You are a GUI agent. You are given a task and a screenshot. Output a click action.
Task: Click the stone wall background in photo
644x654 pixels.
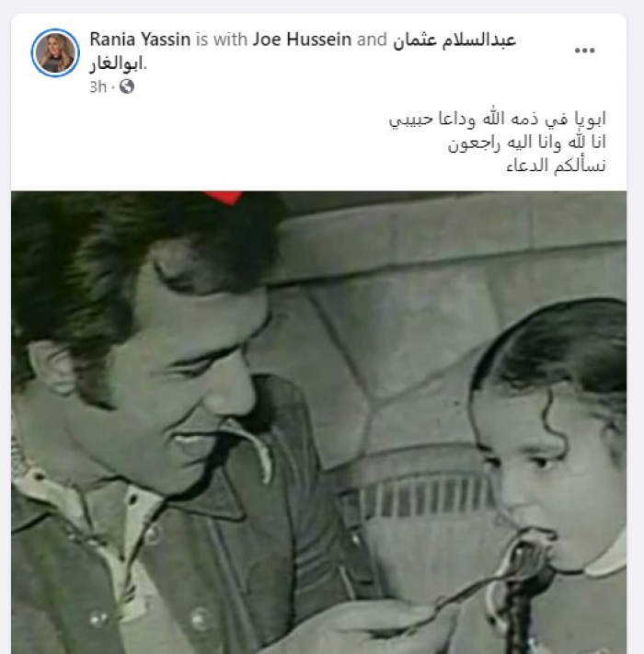click(417, 292)
